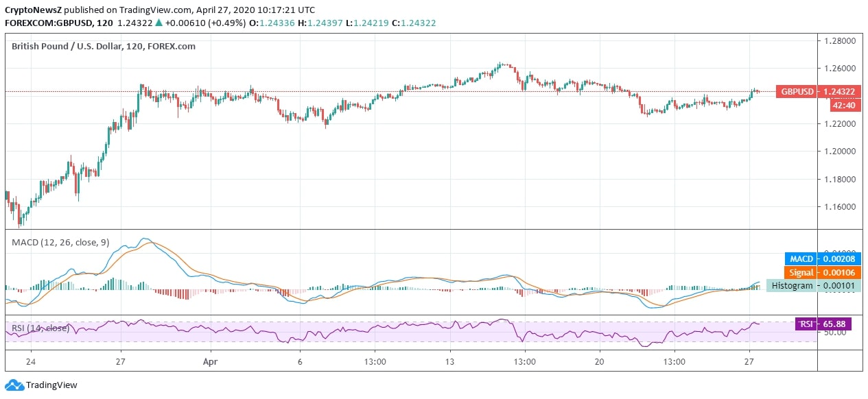The width and height of the screenshot is (868, 399).
Task: Click the 1.16000 price axis label
Action: point(839,207)
